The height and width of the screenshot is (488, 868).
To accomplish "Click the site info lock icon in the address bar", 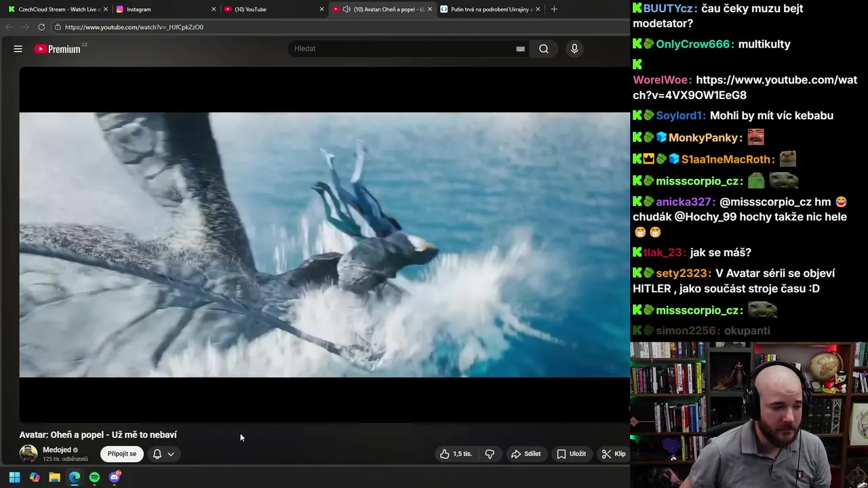I will tap(58, 27).
